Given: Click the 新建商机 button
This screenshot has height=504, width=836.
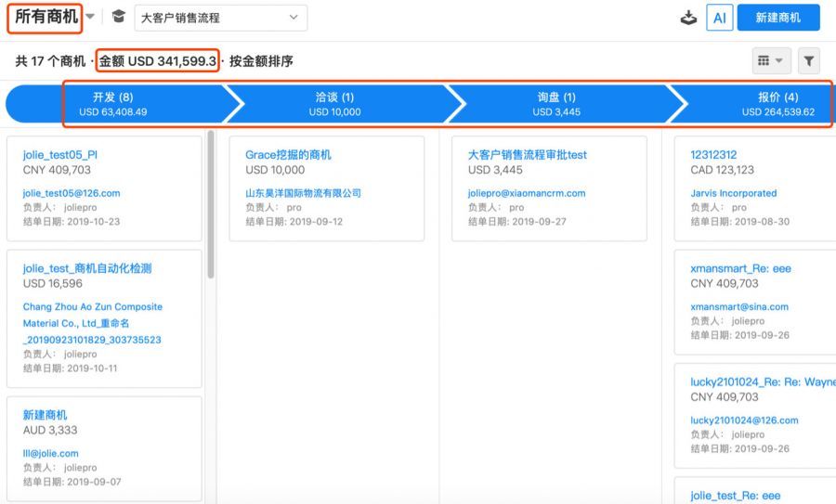Looking at the screenshot, I should click(x=777, y=18).
